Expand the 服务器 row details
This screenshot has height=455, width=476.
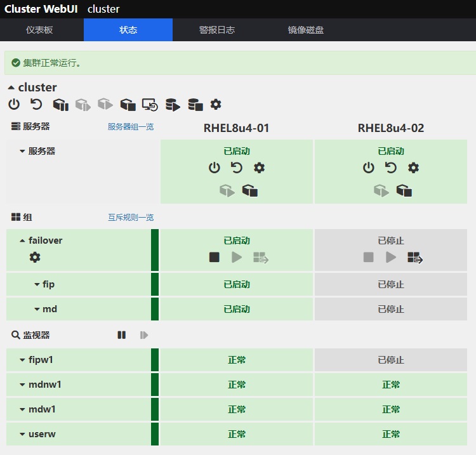[x=22, y=151]
